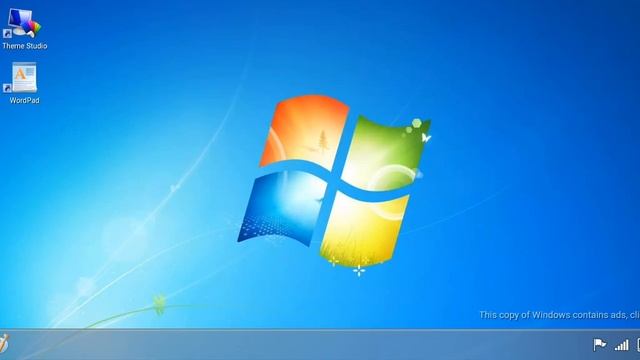The width and height of the screenshot is (640, 360).
Task: Click the paintbrush icon on the taskbar
Action: click(4, 343)
